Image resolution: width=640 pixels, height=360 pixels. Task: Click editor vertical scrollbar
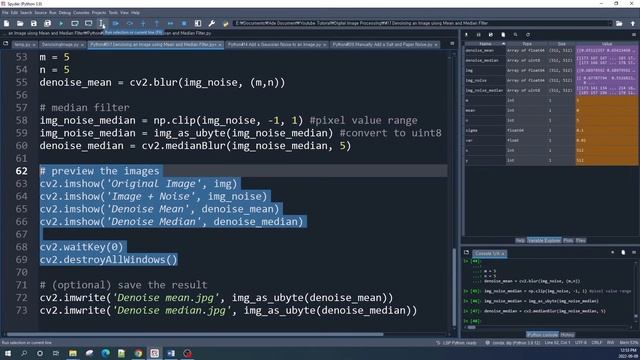pyautogui.click(x=454, y=286)
